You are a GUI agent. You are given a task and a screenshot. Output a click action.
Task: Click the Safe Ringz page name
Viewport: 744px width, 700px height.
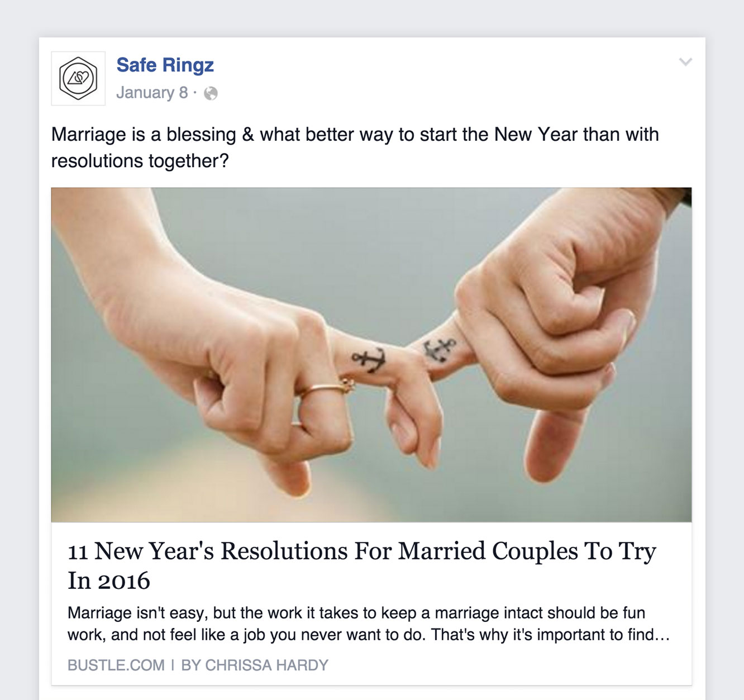(165, 65)
